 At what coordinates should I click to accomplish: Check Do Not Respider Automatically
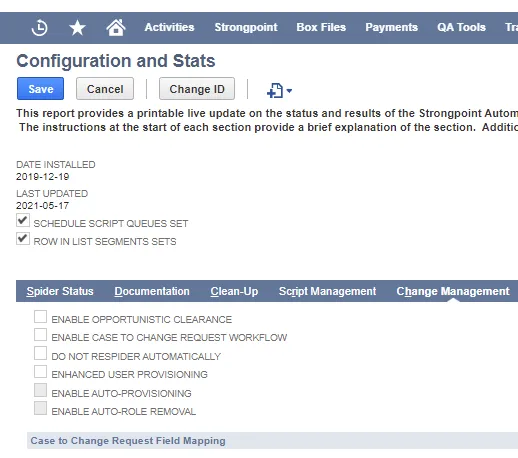(40, 353)
